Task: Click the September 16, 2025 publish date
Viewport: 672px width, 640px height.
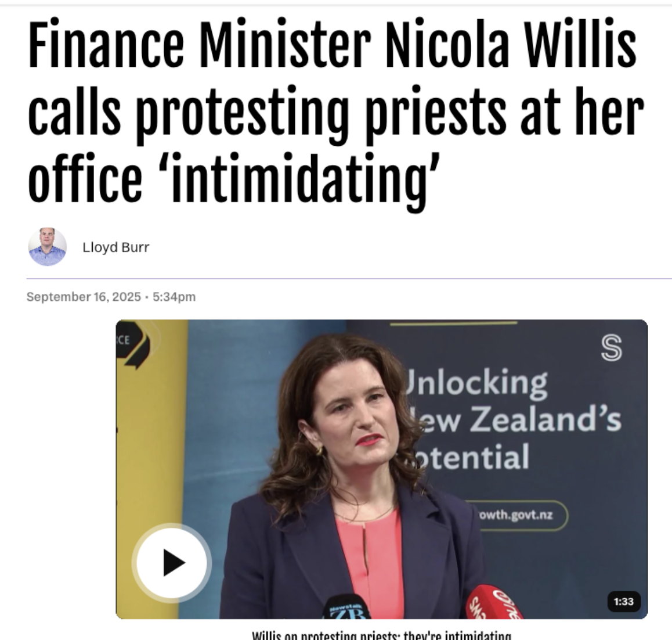Action: click(84, 297)
